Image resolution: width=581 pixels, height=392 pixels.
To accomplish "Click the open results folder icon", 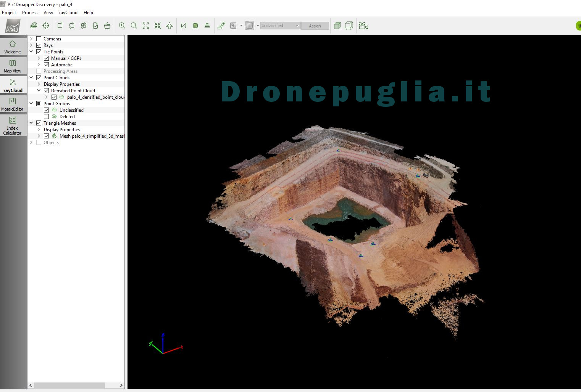I will pyautogui.click(x=107, y=26).
